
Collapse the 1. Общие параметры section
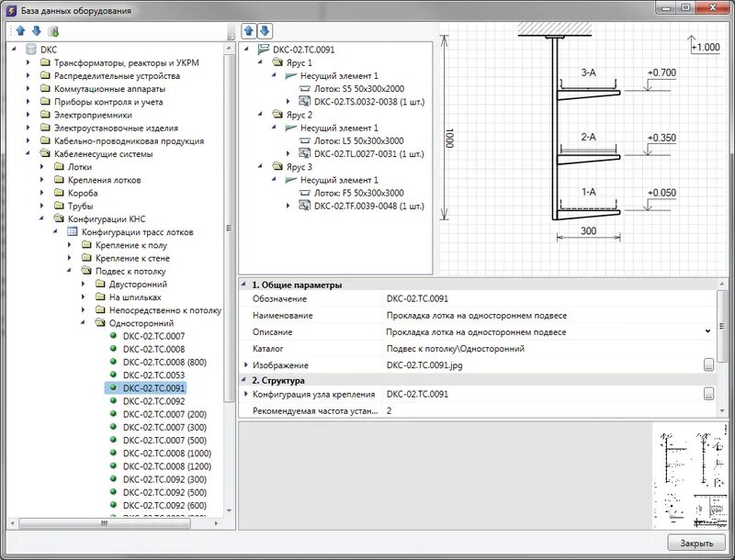tap(243, 284)
